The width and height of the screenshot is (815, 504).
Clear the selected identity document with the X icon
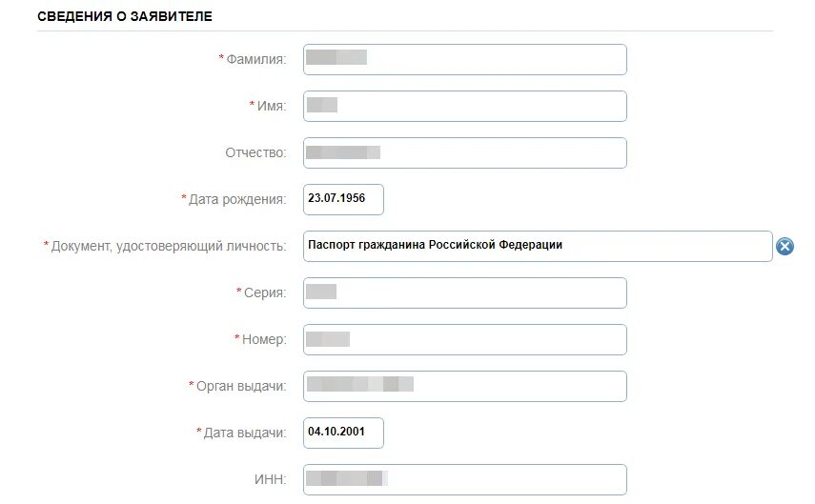coord(784,246)
